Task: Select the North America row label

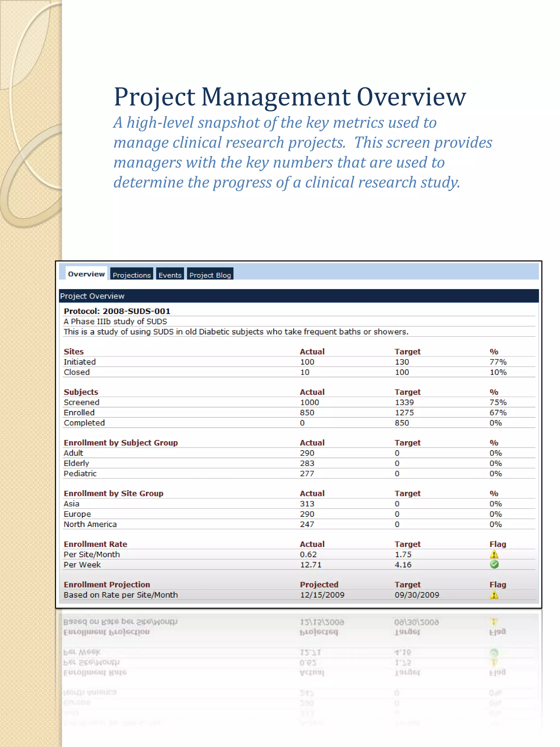Action: coord(90,524)
